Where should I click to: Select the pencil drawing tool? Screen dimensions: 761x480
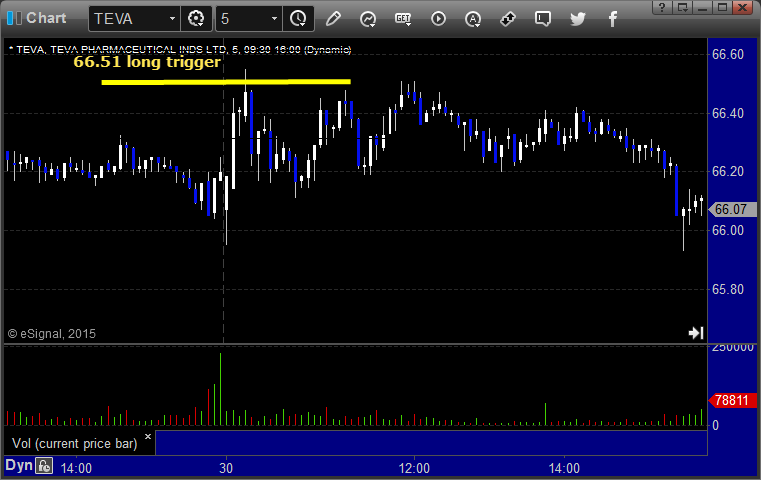(x=333, y=19)
